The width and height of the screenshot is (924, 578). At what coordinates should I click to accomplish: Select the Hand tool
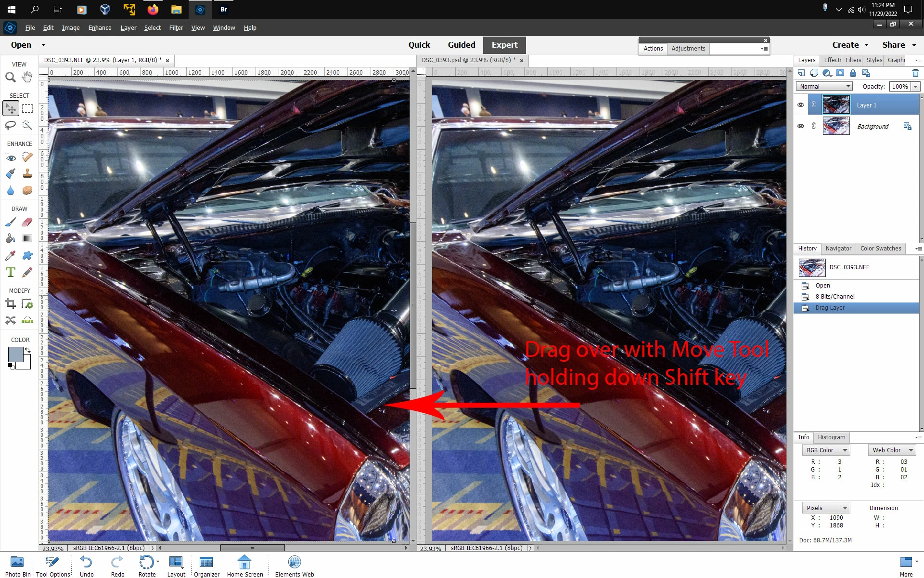tap(27, 77)
